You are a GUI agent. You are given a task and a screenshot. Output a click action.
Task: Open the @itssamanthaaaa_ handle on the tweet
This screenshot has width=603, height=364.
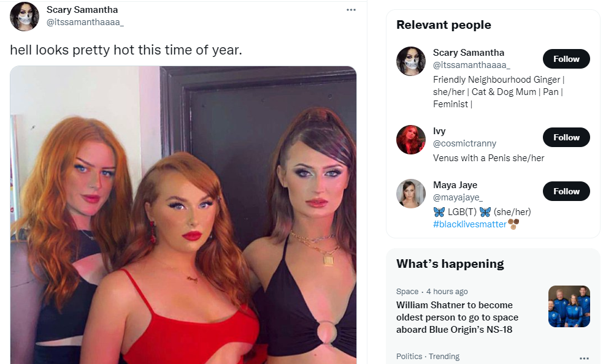pyautogui.click(x=85, y=22)
